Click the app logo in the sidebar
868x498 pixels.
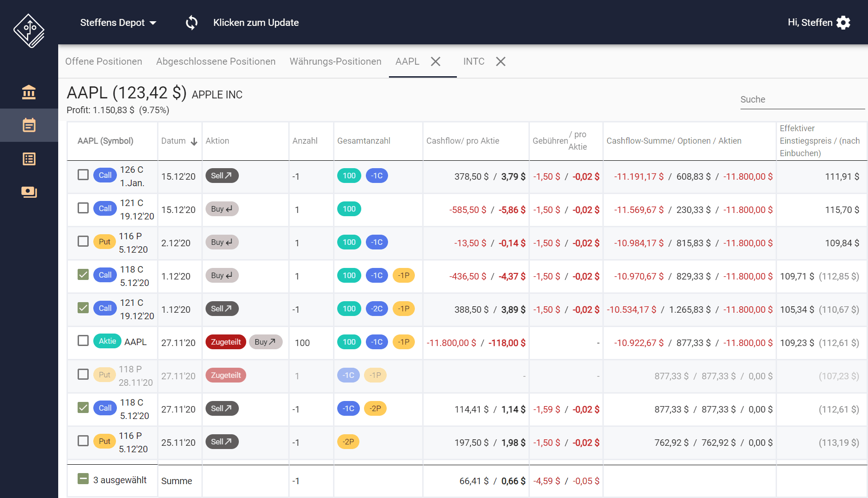tap(29, 31)
